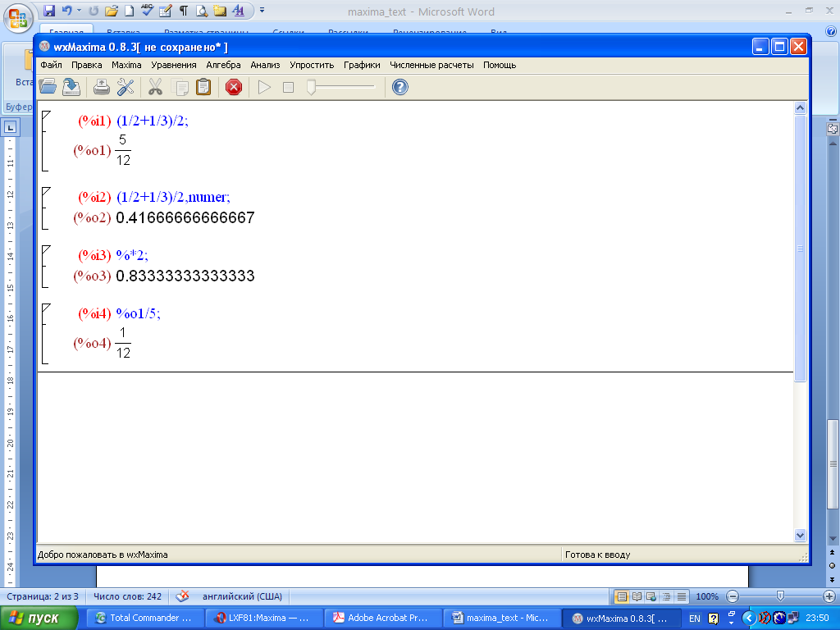Click the Word Office button orb
This screenshot has height=630, width=840.
coord(18,18)
